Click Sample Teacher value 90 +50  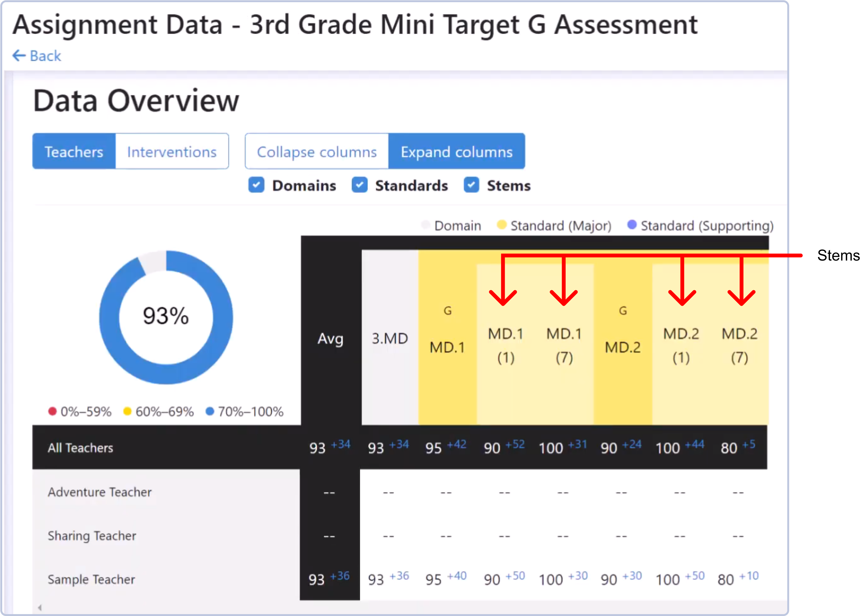504,579
